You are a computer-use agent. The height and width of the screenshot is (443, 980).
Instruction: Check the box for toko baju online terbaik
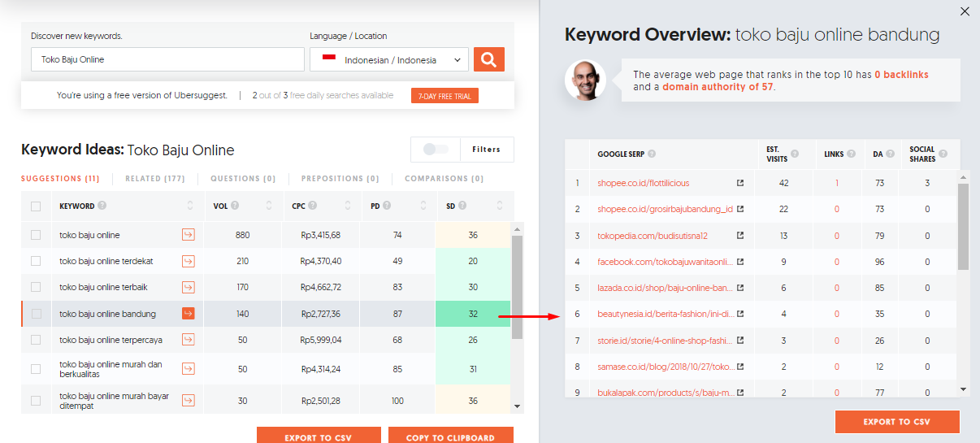tap(36, 287)
